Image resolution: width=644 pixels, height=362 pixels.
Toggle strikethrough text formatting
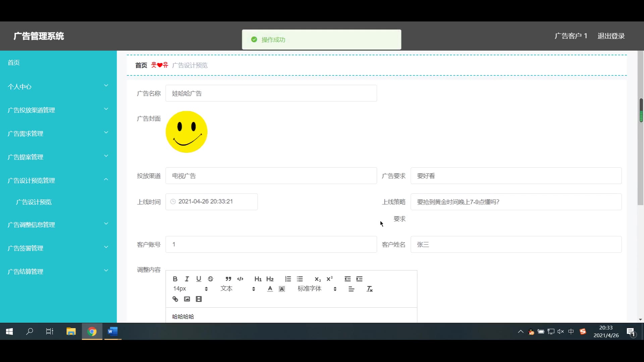(210, 279)
